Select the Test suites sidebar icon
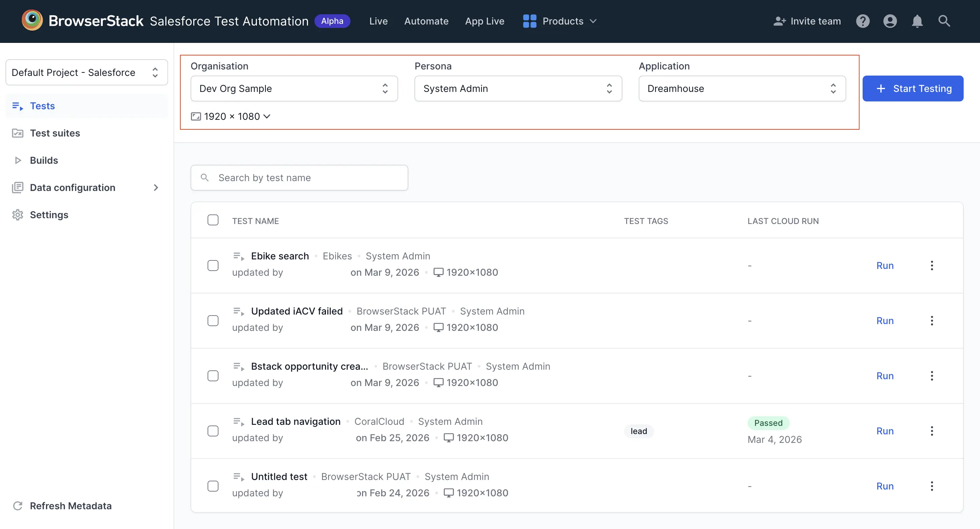This screenshot has width=980, height=529. click(x=17, y=133)
